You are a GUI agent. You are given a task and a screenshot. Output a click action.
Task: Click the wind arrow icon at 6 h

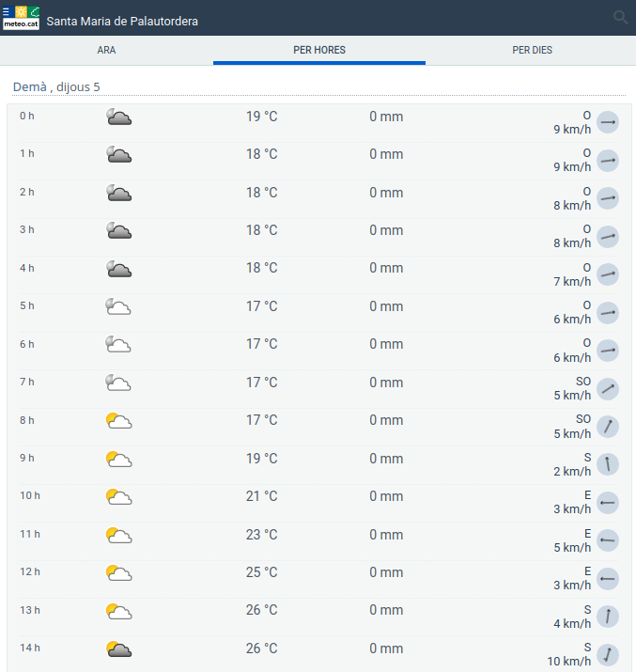608,351
